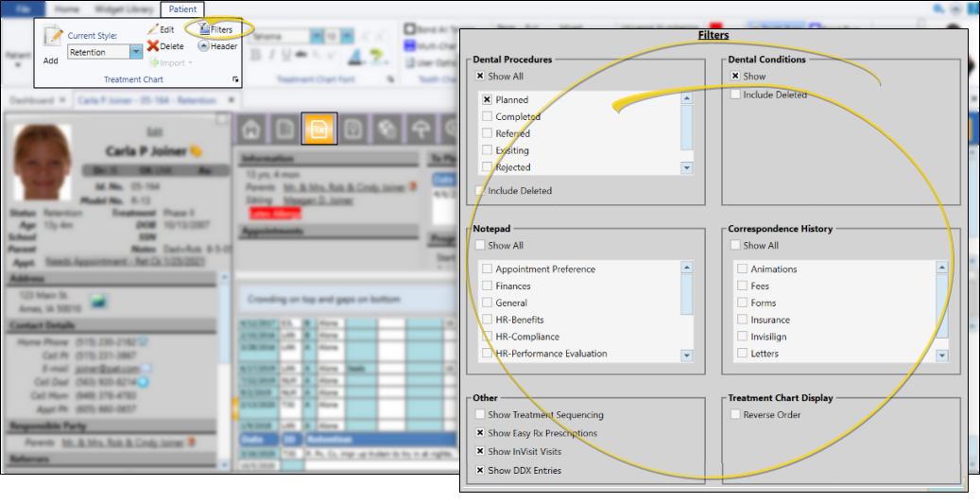Switch to the Patient ribbon tab
The width and height of the screenshot is (980, 503).
(181, 9)
